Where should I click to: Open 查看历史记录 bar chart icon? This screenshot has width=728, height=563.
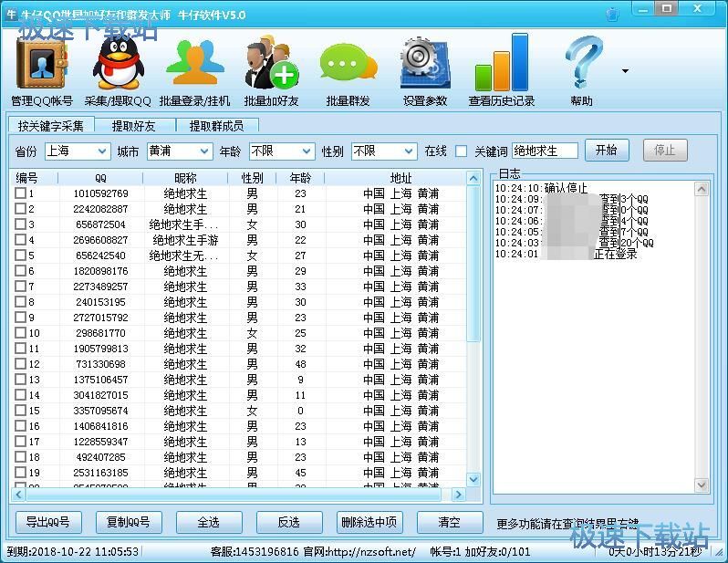coord(502,63)
